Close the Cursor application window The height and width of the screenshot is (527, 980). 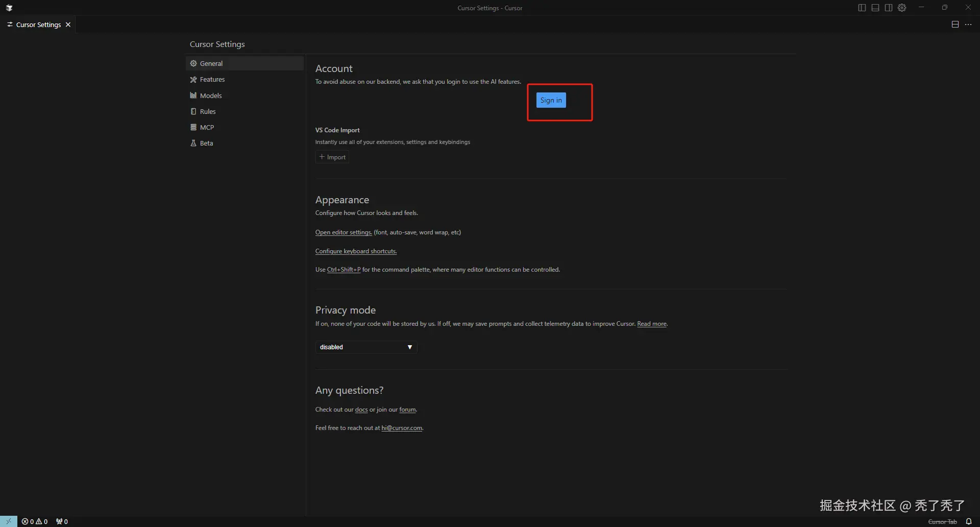[x=968, y=8]
